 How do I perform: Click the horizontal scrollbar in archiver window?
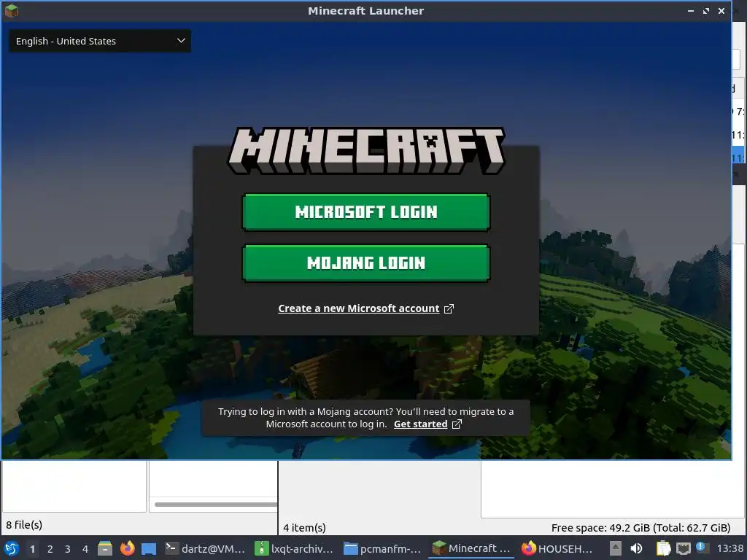pyautogui.click(x=215, y=505)
